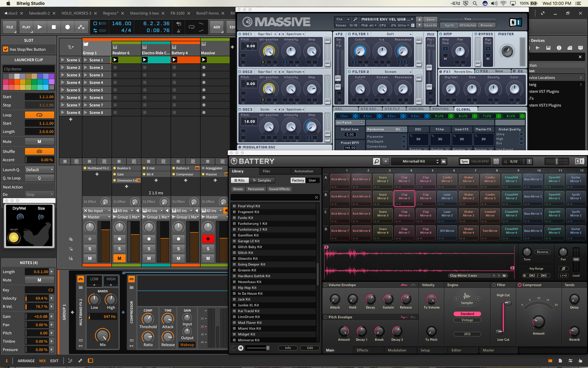The image size is (588, 368).
Task: Toggle Battery Compressor power button
Action: pos(520,285)
